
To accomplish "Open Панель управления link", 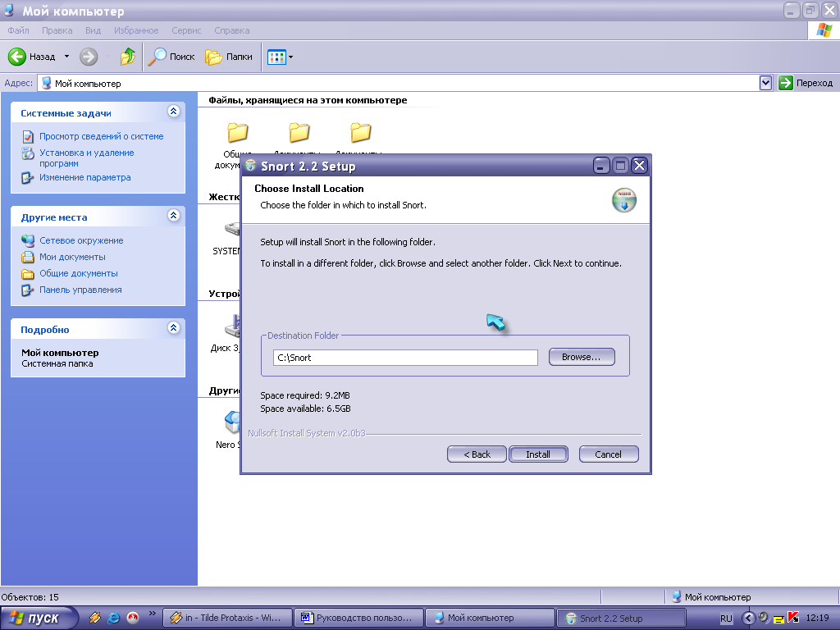I will (80, 290).
